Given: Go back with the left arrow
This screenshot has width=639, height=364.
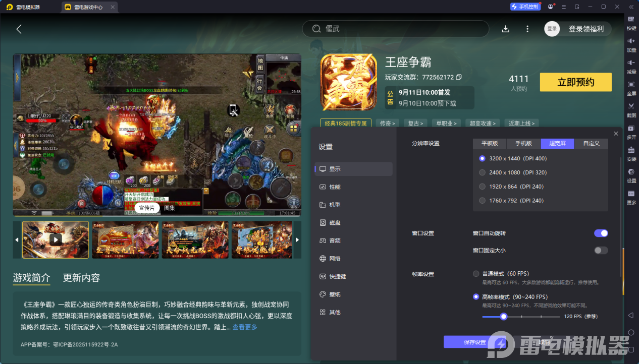Looking at the screenshot, I should coord(19,29).
